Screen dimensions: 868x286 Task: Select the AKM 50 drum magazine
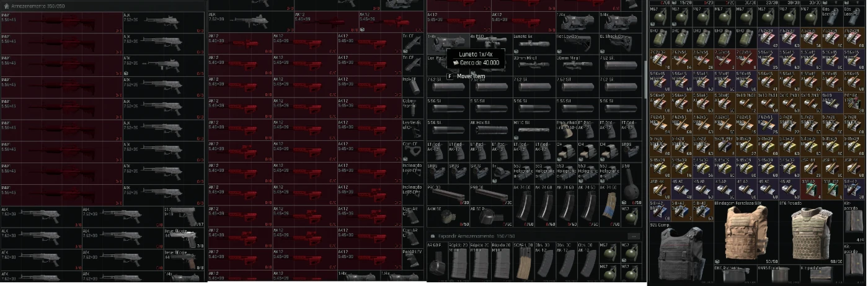(448, 218)
